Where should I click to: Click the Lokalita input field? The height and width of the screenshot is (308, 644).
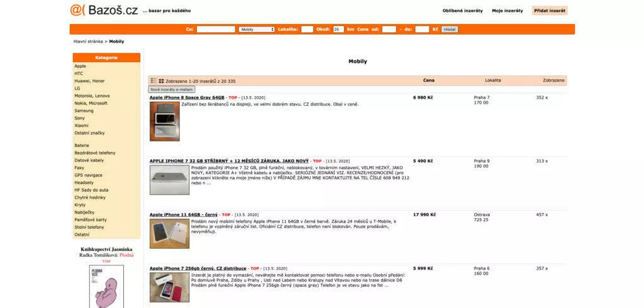pyautogui.click(x=307, y=29)
